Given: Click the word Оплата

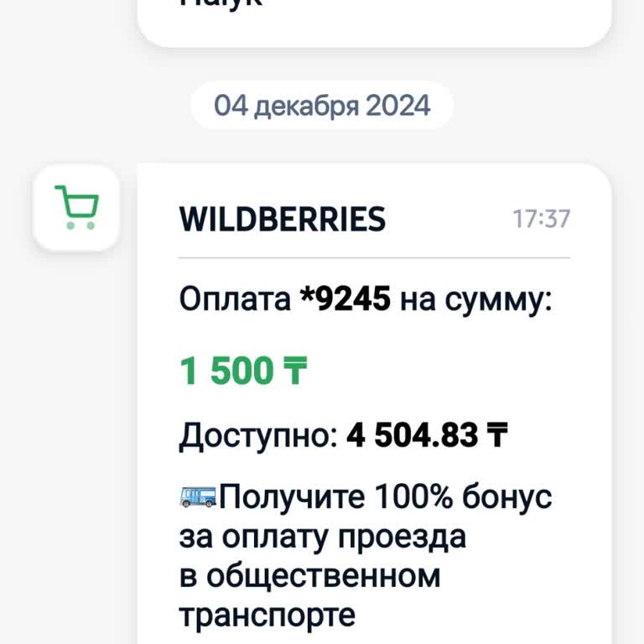Looking at the screenshot, I should tap(234, 299).
